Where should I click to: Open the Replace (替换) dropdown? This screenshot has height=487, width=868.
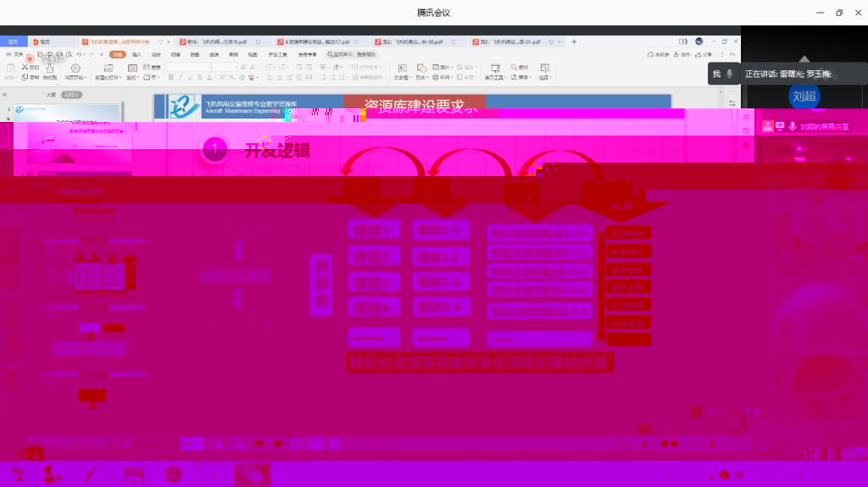[521, 77]
